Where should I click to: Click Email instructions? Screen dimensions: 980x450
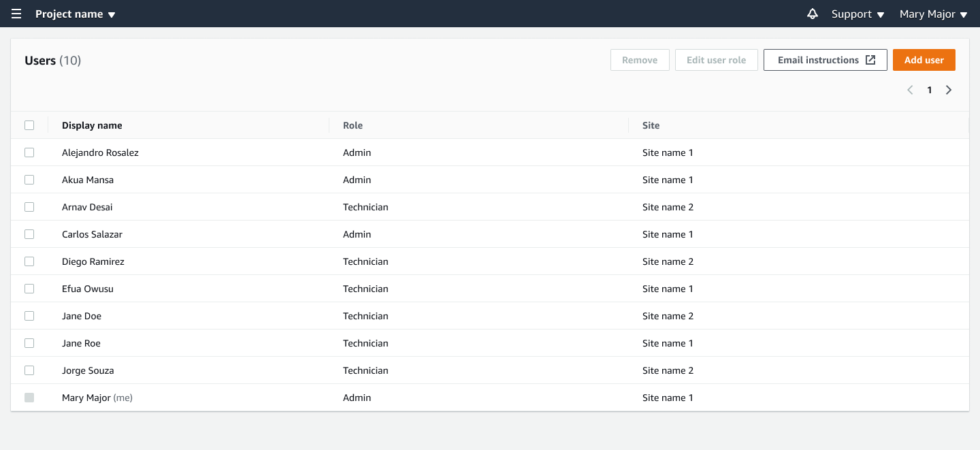coord(818,59)
